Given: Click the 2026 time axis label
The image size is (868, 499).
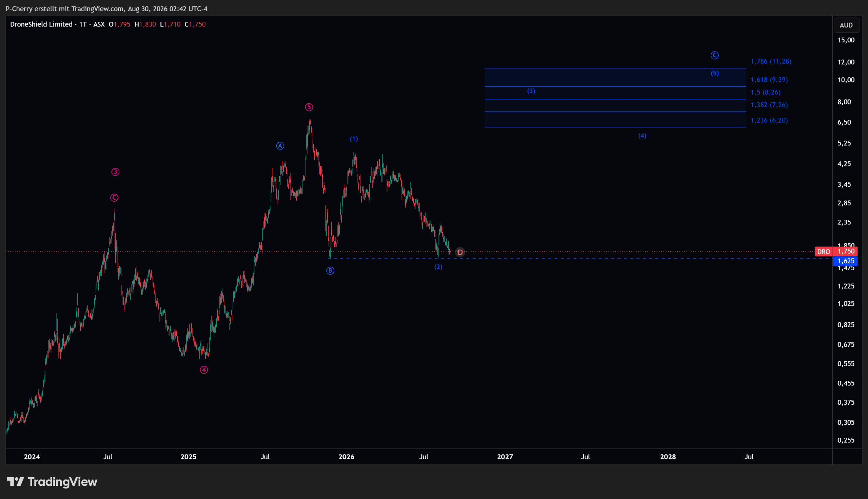Looking at the screenshot, I should pyautogui.click(x=347, y=457).
